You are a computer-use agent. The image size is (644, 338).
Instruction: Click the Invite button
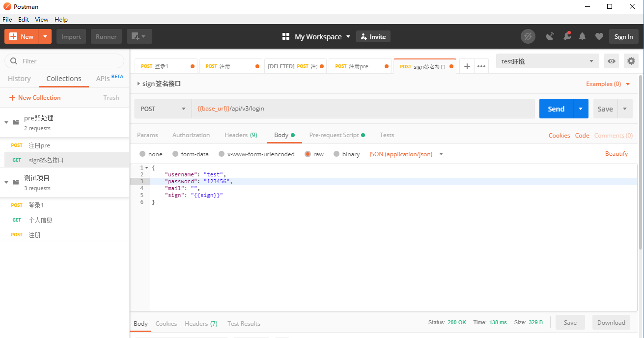point(373,37)
